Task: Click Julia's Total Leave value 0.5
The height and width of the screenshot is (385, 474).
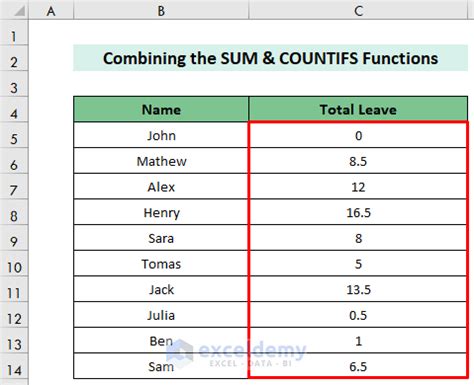Action: click(x=358, y=315)
